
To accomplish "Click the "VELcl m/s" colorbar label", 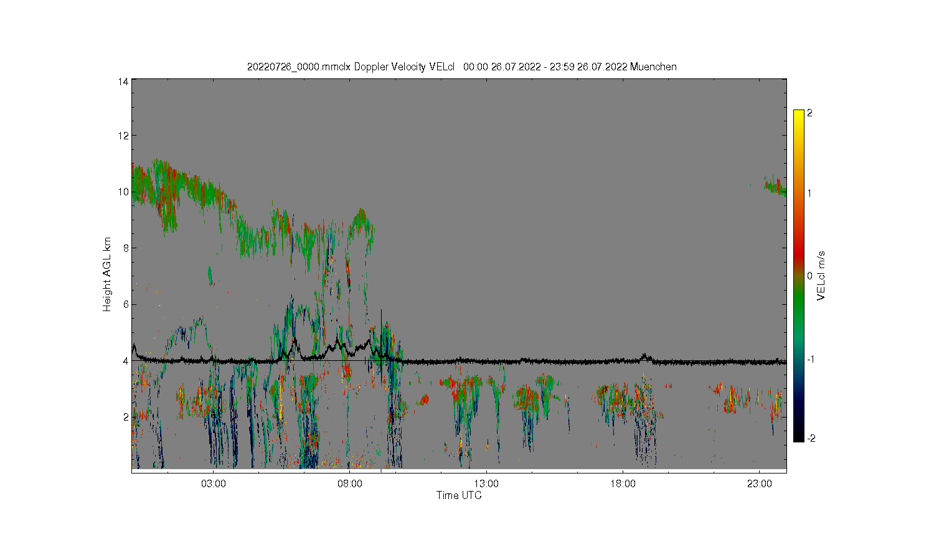I will point(821,276).
